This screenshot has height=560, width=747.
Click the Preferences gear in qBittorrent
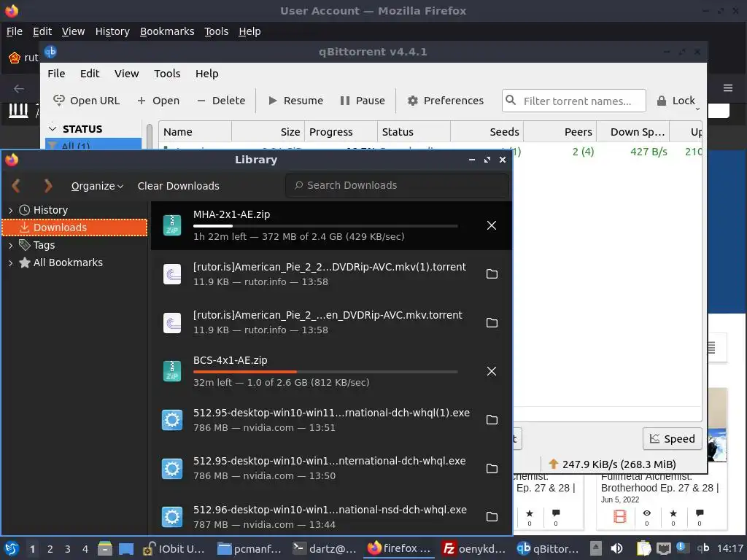coord(413,101)
